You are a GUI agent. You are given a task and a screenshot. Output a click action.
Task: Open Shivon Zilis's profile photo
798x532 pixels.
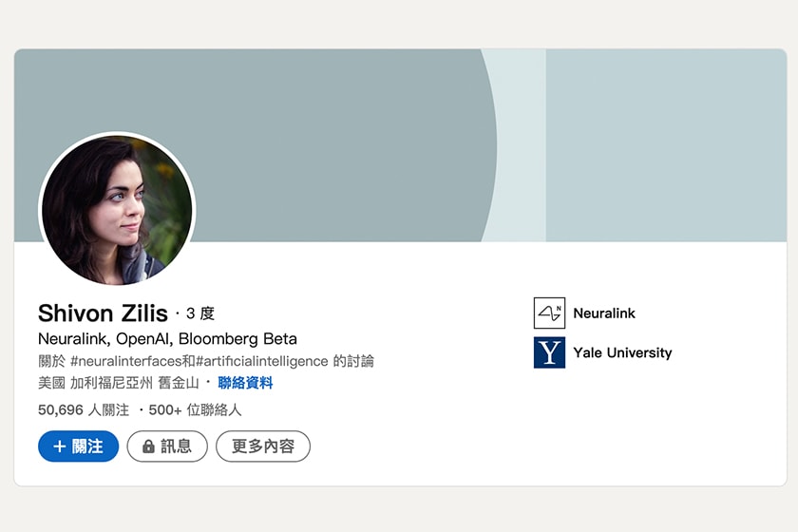116,210
